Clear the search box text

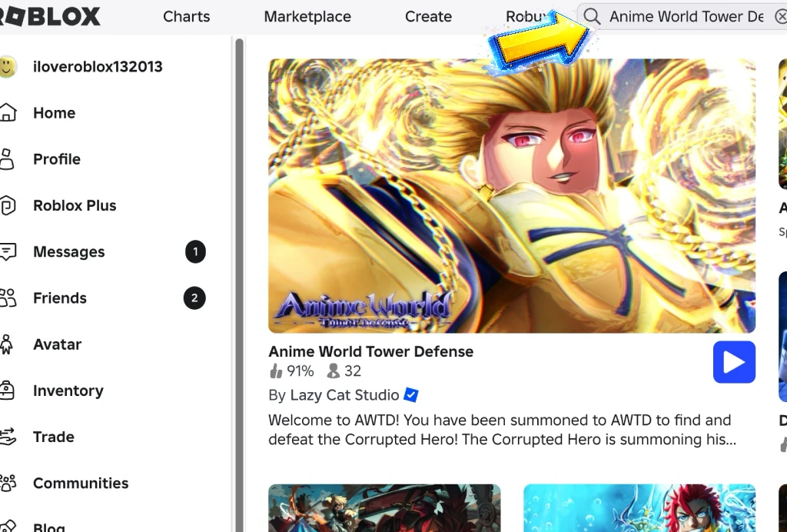pyautogui.click(x=781, y=17)
